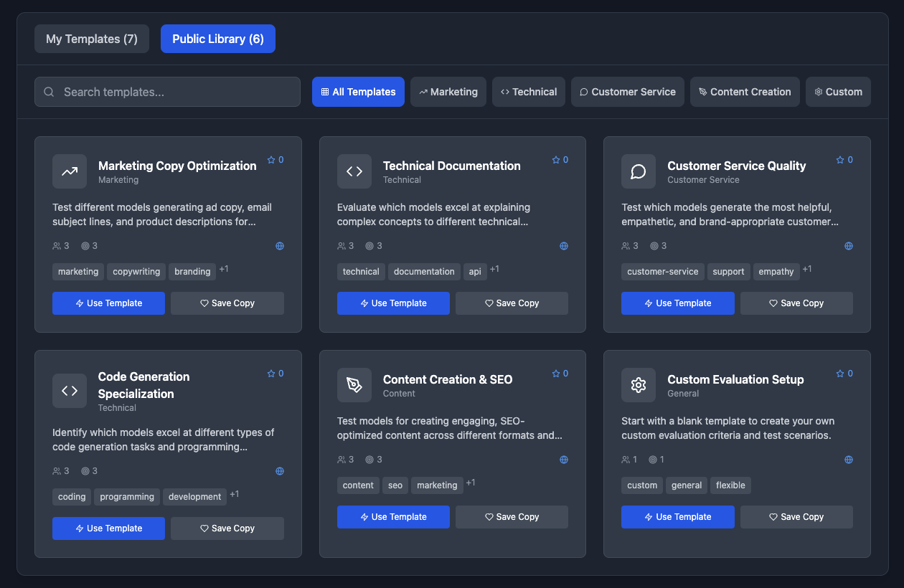Use the Content Creation & SEO template
Image resolution: width=904 pixels, height=588 pixels.
point(393,517)
